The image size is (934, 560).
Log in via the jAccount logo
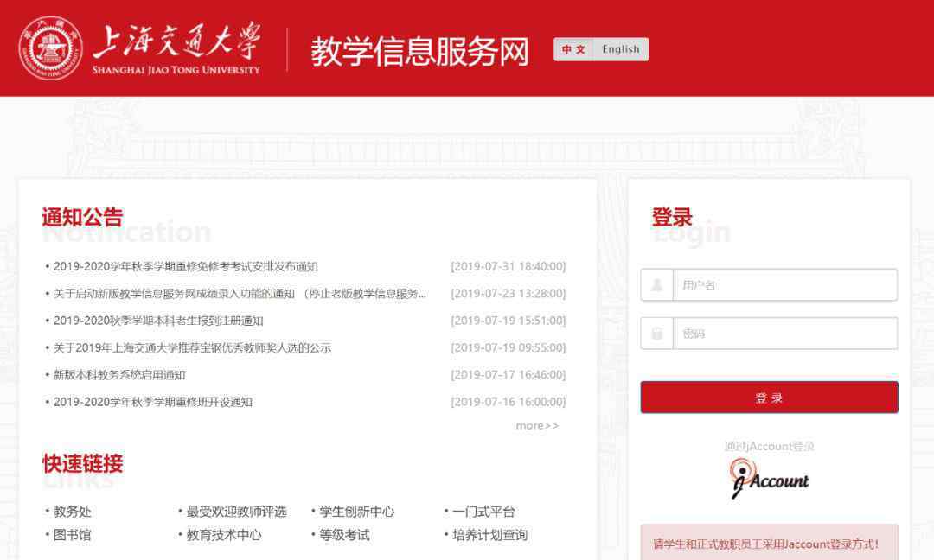pos(770,479)
